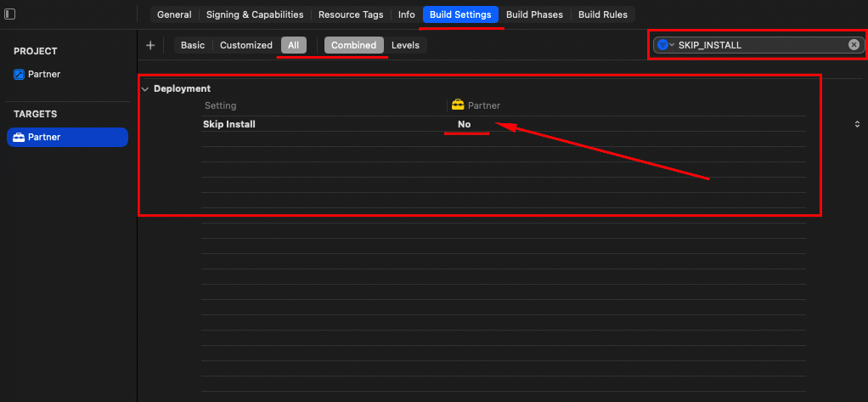Click the PROJECT heading in sidebar
The image size is (868, 402).
coord(36,51)
